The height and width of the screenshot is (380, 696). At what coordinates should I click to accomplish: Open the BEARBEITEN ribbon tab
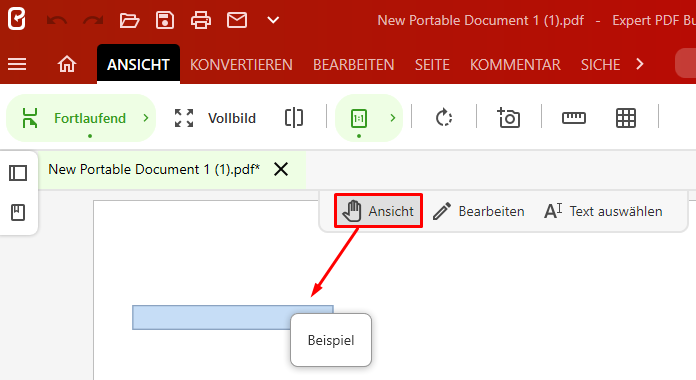point(353,65)
